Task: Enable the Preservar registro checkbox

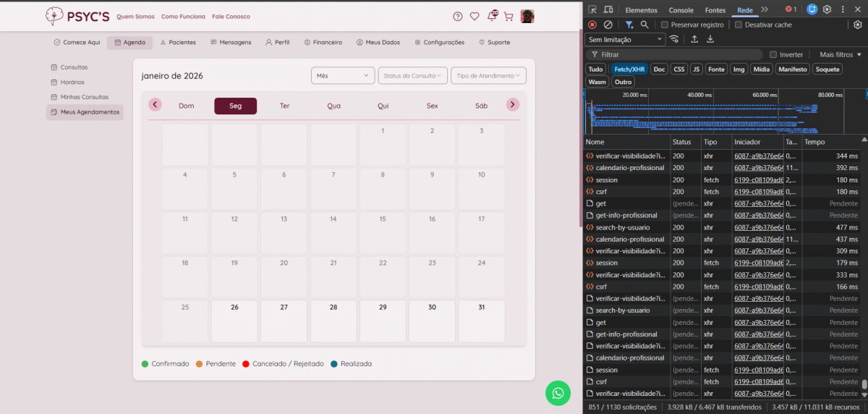Action: tap(665, 25)
